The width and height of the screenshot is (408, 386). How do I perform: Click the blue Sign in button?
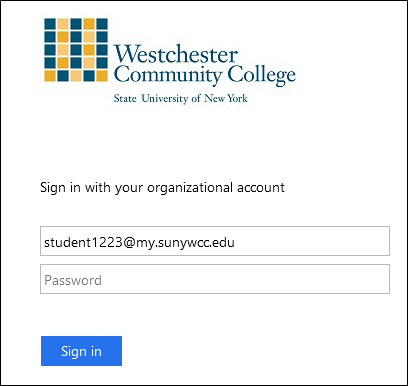[81, 351]
